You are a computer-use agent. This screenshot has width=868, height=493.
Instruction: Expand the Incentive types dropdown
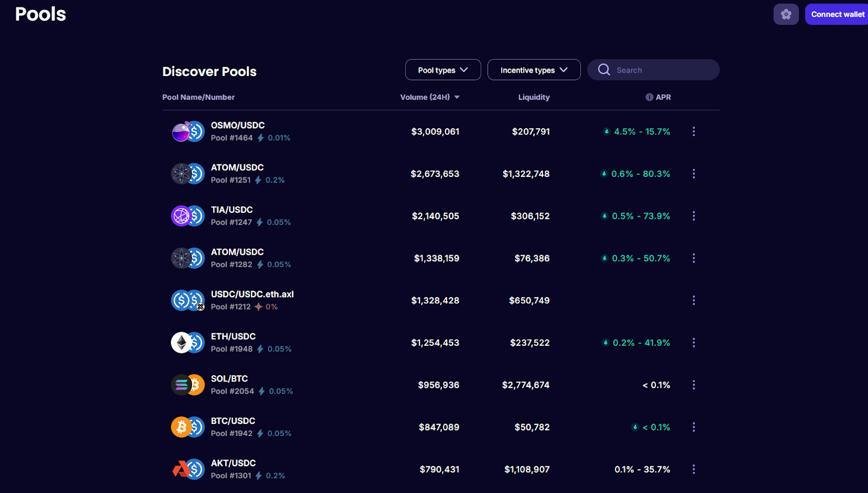534,70
